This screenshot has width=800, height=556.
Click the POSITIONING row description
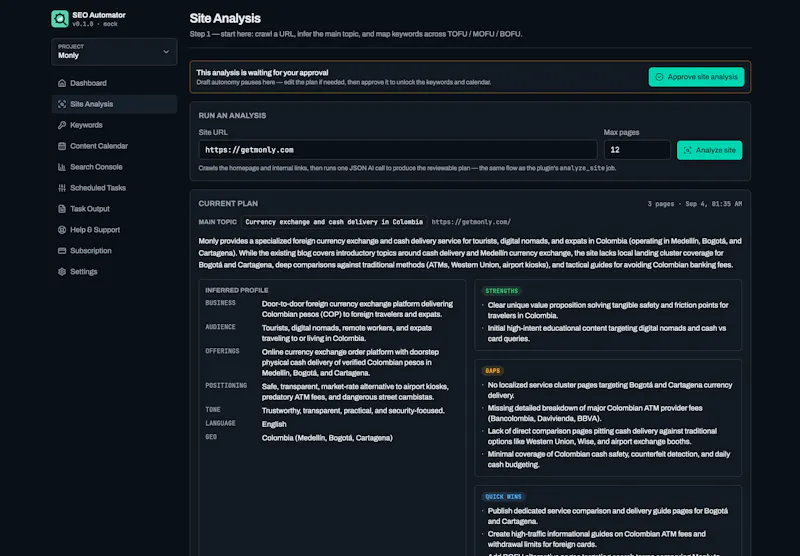(x=355, y=392)
